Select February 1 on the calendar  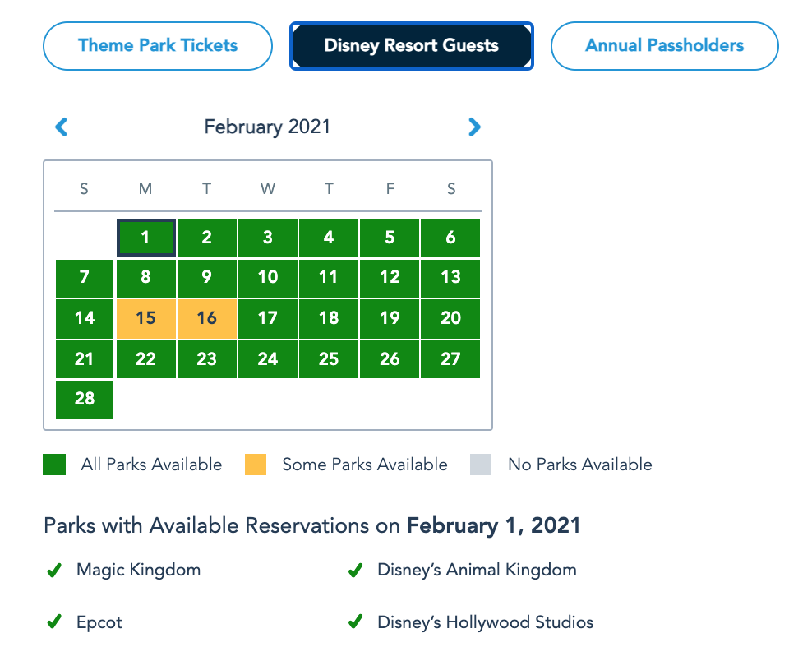(x=145, y=238)
